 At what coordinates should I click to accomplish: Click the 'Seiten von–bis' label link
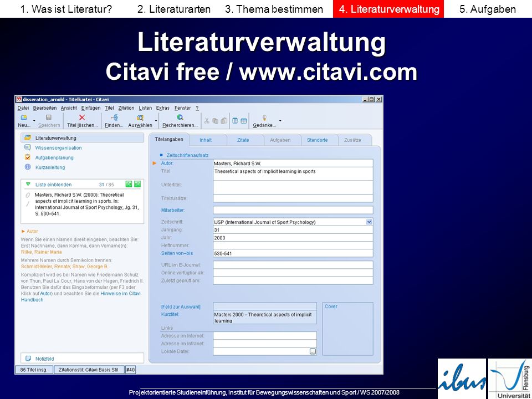point(177,253)
